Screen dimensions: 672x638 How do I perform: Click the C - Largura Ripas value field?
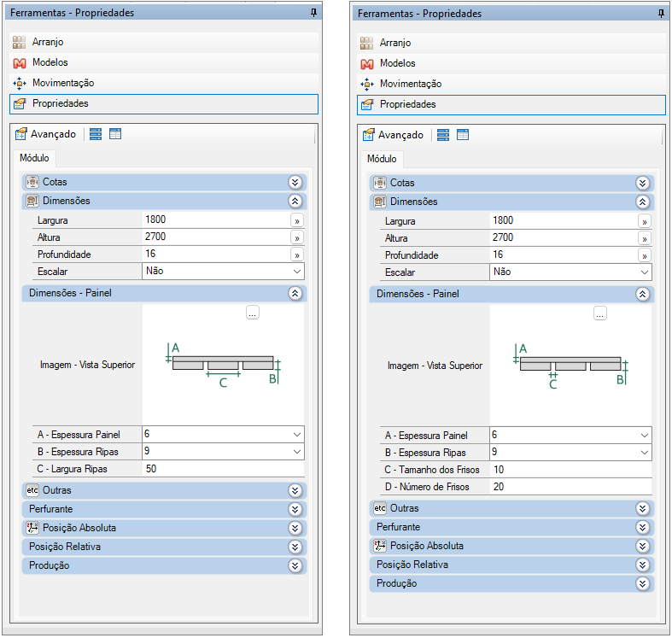(x=222, y=469)
